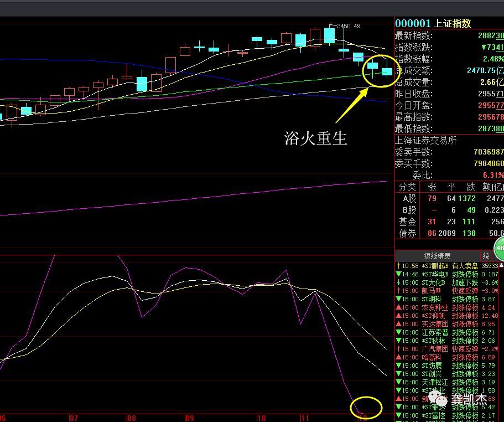Click the 11 month marker on time axis

[x=304, y=418]
